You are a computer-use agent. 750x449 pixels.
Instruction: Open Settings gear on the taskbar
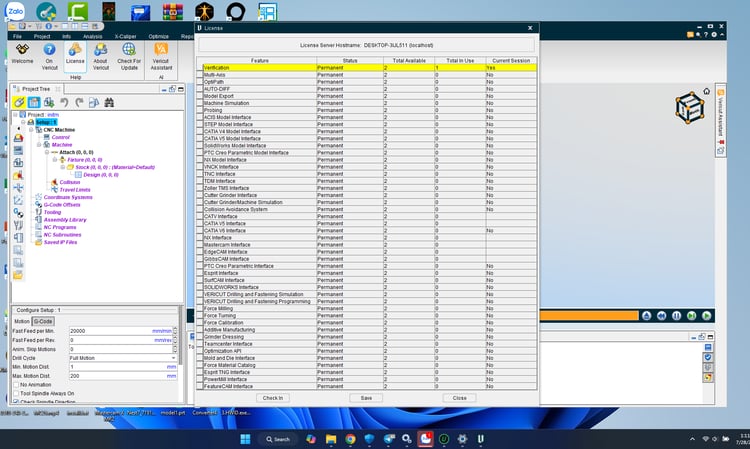(x=462, y=439)
